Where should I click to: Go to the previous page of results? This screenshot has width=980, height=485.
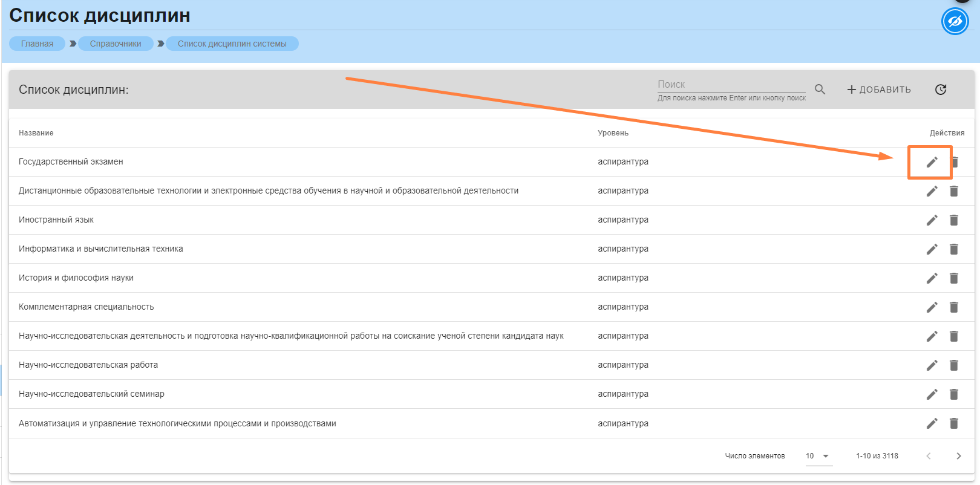click(x=929, y=456)
